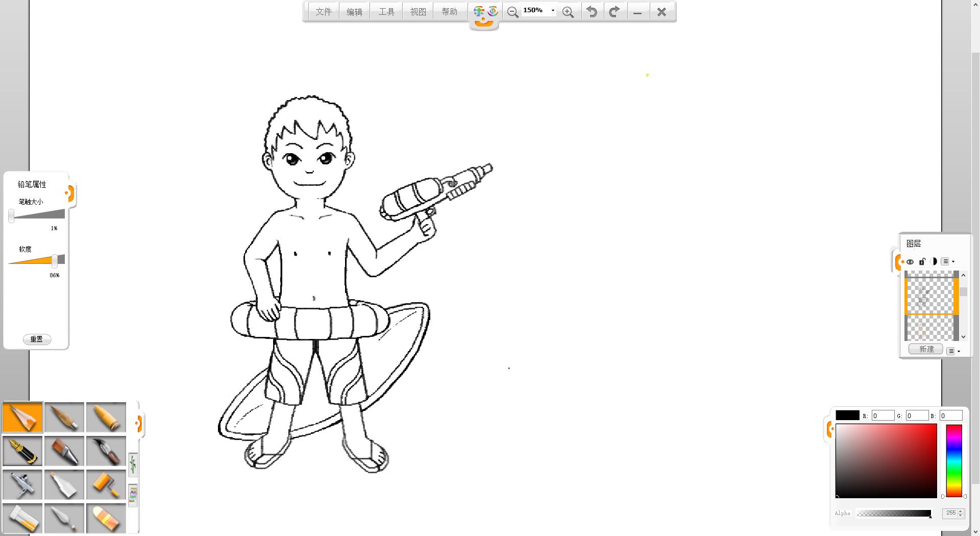Screen dimensions: 980x536
Task: Open the zoom percentage dropdown
Action: click(553, 11)
